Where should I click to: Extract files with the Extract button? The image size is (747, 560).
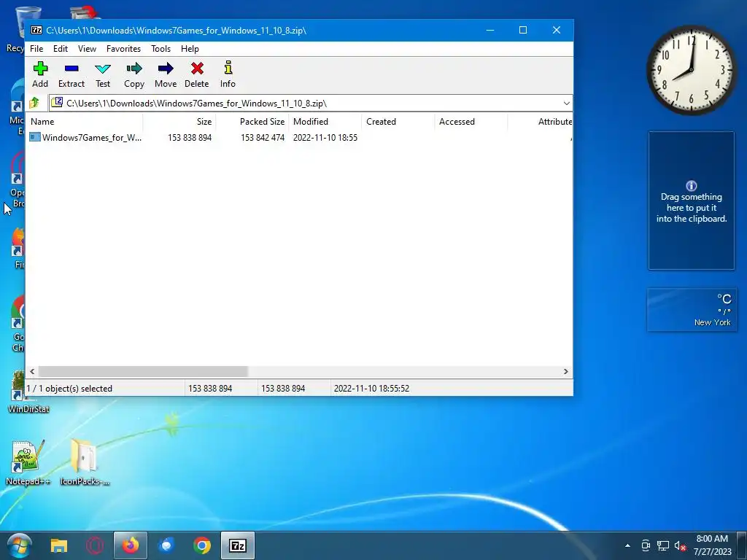pos(71,75)
